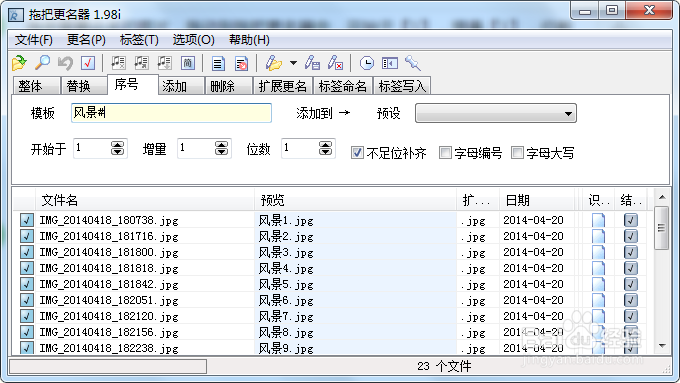The height and width of the screenshot is (383, 680).
Task: Sort by the 文件名 column header
Action: coord(144,200)
